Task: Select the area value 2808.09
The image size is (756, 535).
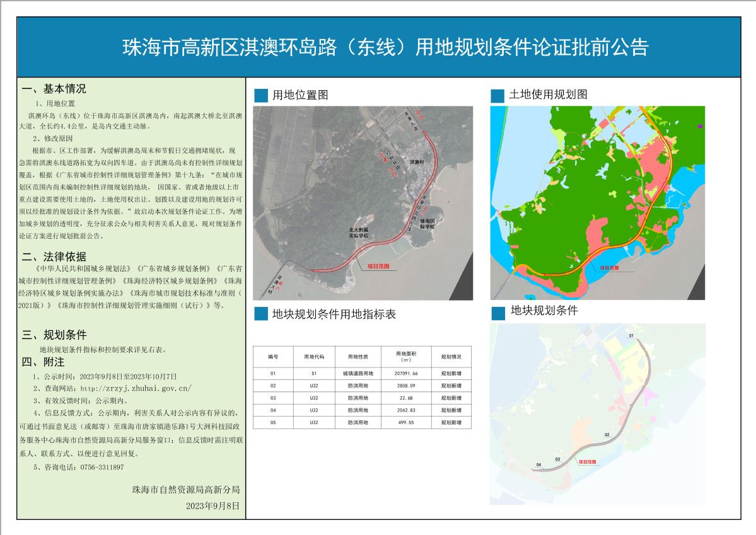Action: pos(406,386)
